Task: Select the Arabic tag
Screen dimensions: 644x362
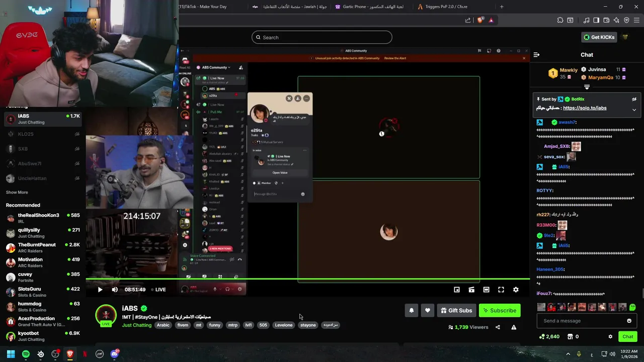Action: (x=163, y=325)
